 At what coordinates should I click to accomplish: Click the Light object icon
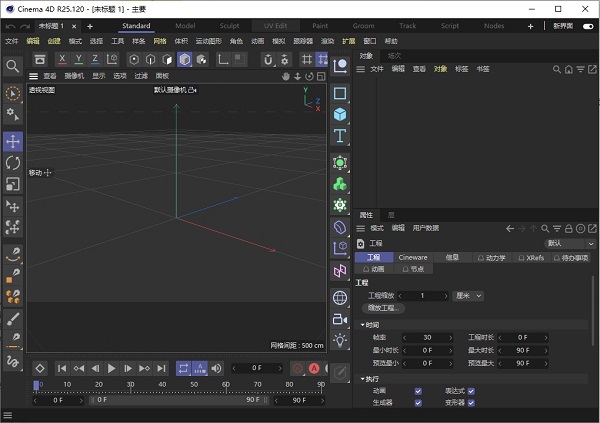(340, 340)
